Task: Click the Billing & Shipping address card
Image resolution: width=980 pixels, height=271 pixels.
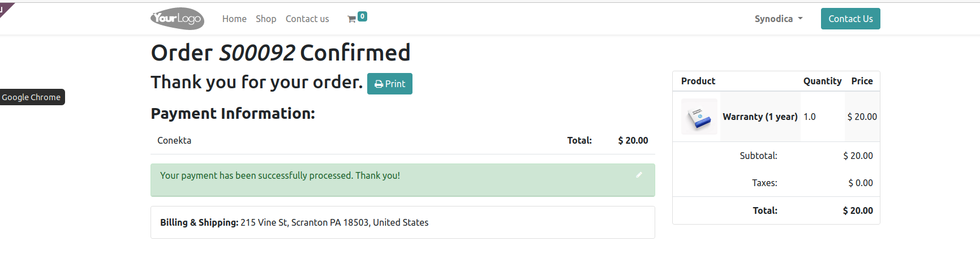Action: coord(403,222)
